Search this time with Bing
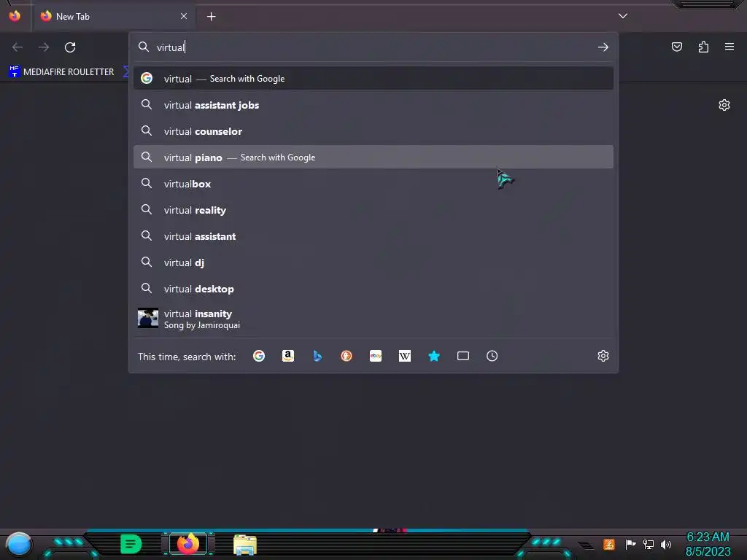The width and height of the screenshot is (747, 560). point(317,356)
